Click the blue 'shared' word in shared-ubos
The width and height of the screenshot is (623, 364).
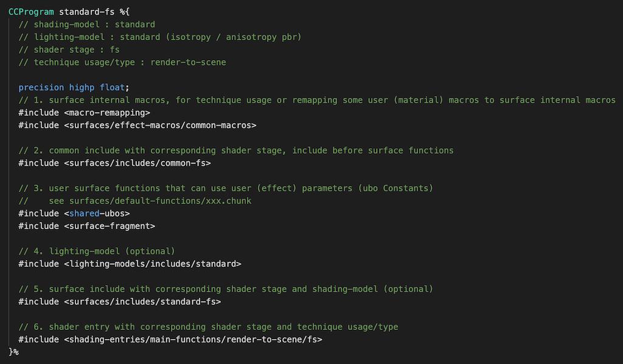click(84, 213)
